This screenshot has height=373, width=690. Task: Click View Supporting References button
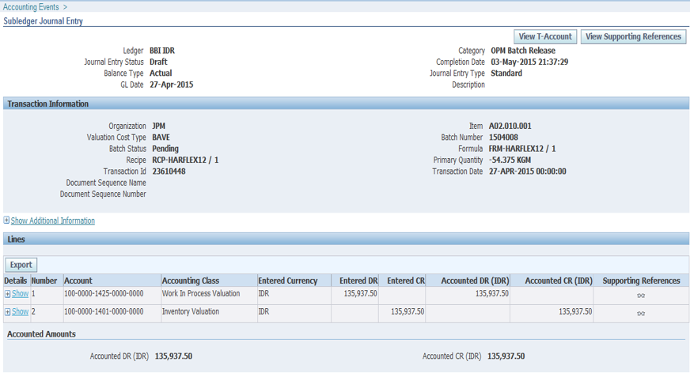click(x=633, y=37)
